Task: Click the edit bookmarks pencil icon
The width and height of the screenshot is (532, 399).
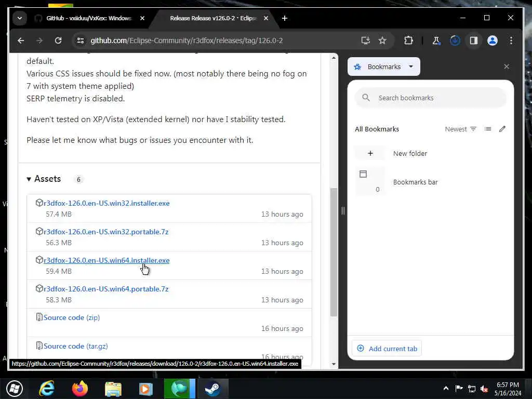Action: point(502,129)
